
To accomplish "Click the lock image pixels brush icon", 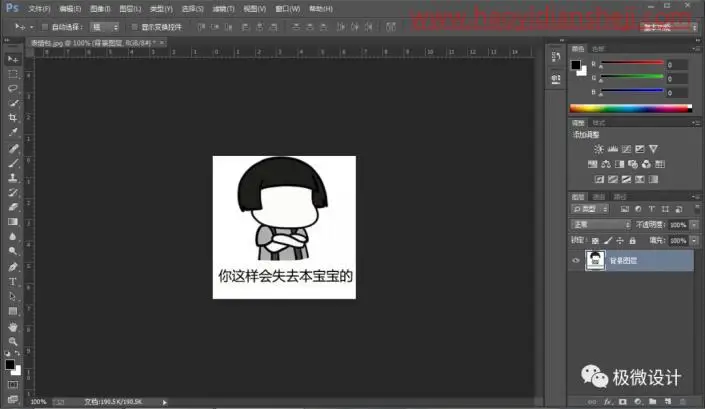I will pos(608,241).
